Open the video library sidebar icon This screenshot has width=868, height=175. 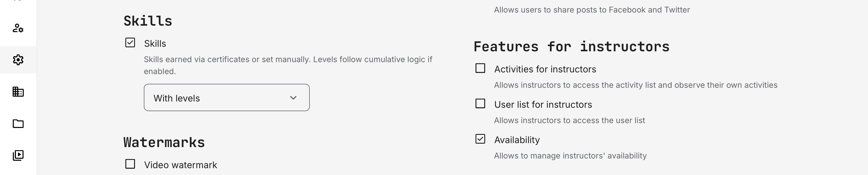tap(18, 154)
